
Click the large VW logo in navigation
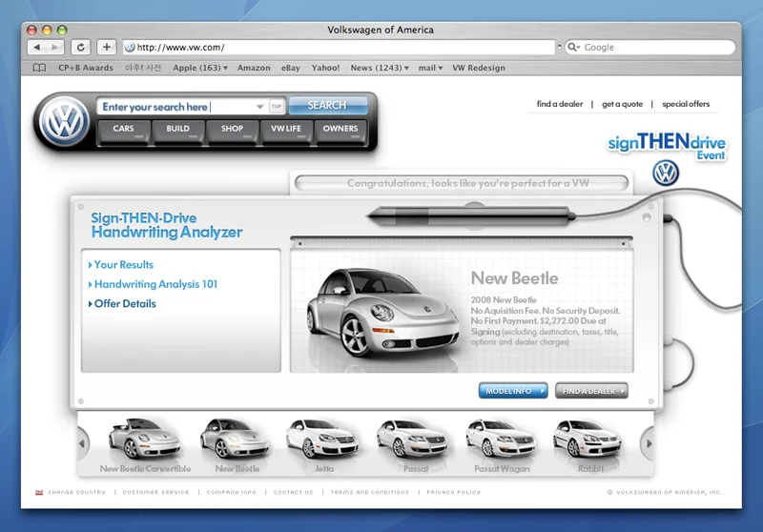coord(64,122)
